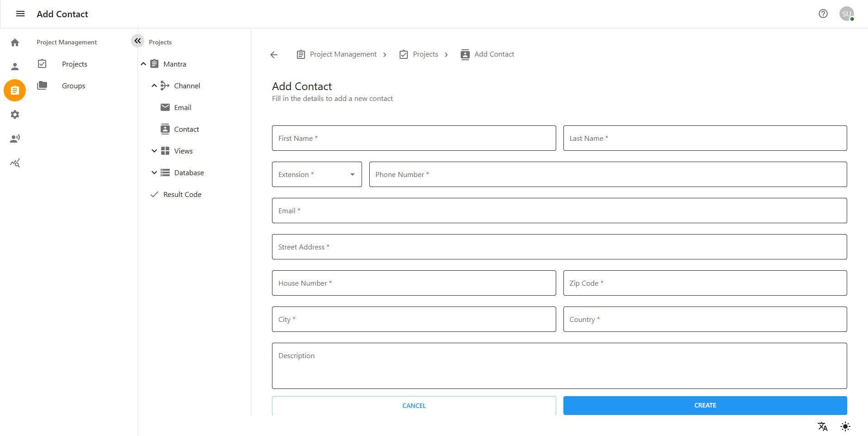868x436 pixels.
Task: Expand the Views tree item
Action: 154,150
